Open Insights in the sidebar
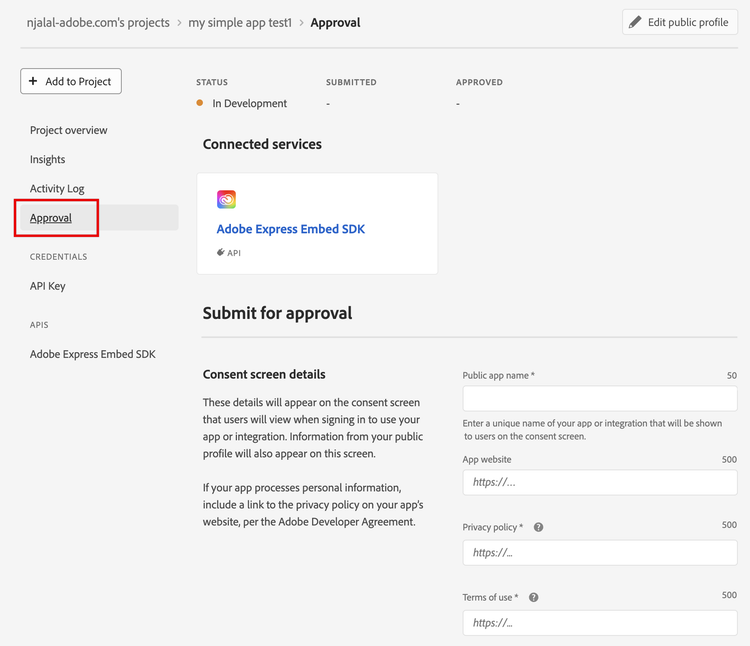This screenshot has width=750, height=646. tap(47, 159)
